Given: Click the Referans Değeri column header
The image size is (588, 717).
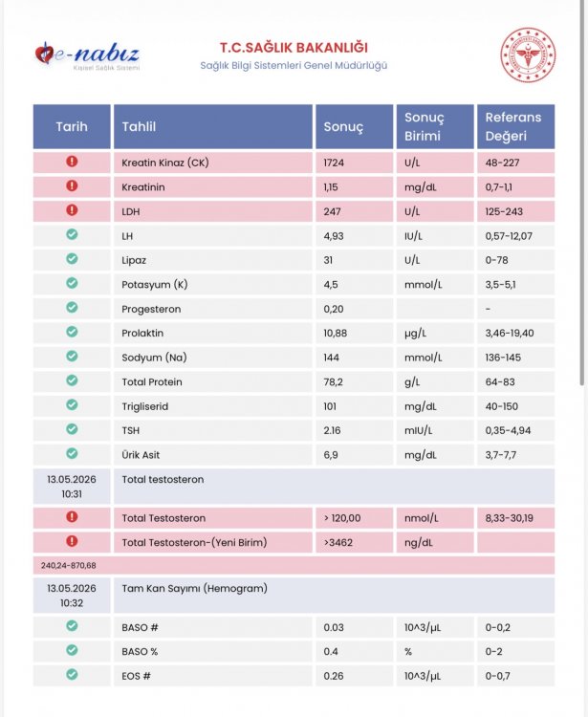Looking at the screenshot, I should click(515, 126).
